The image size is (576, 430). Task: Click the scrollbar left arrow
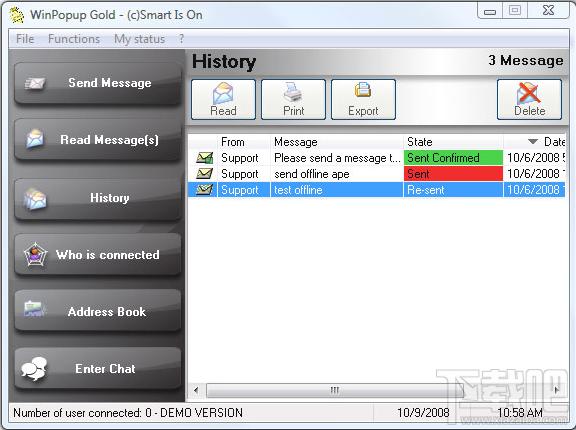pos(196,390)
